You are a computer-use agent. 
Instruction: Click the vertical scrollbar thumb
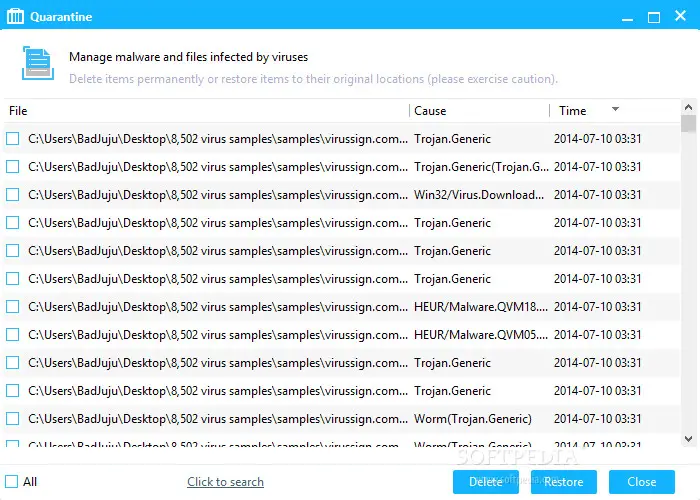coord(688,123)
